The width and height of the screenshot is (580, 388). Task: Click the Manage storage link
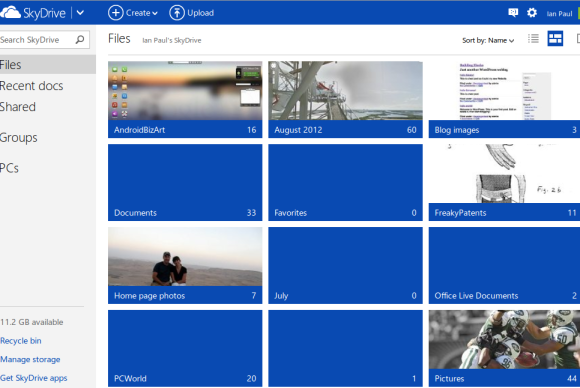[x=30, y=359]
